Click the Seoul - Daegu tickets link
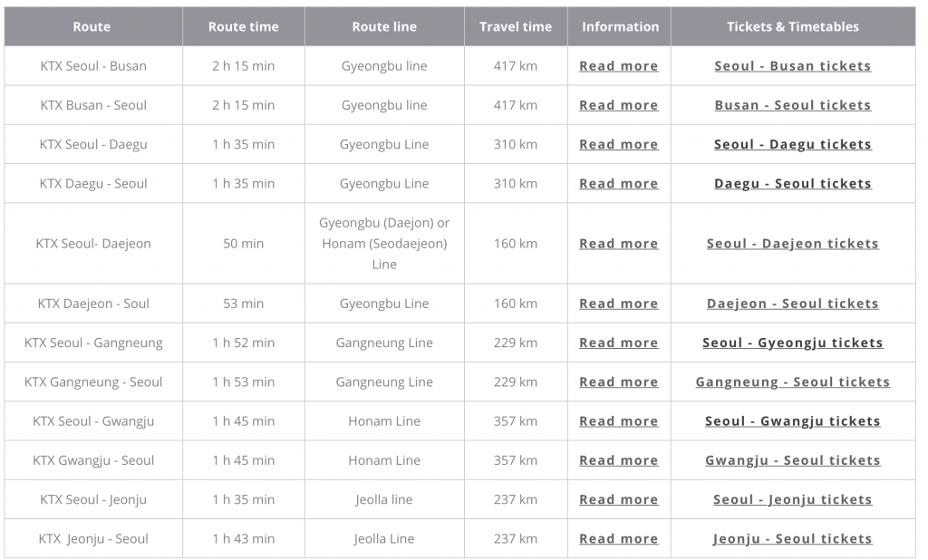This screenshot has height=560, width=928. click(x=792, y=144)
